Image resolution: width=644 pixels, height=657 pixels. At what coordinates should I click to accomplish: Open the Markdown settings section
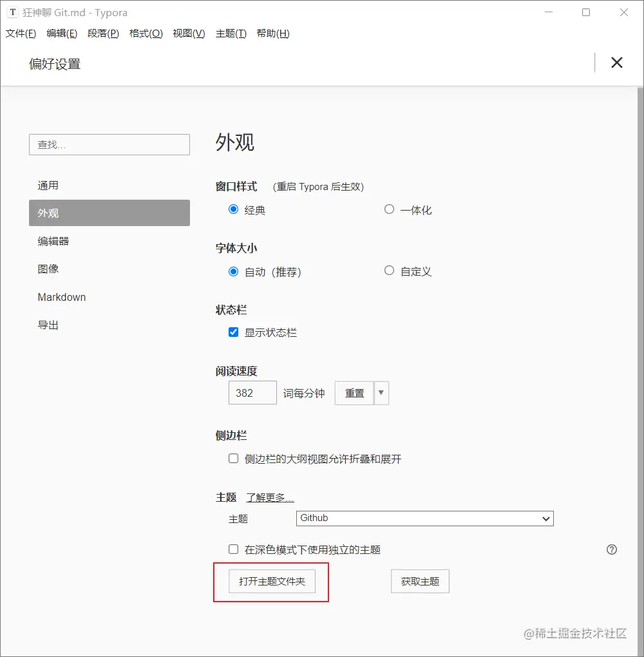[x=109, y=297]
